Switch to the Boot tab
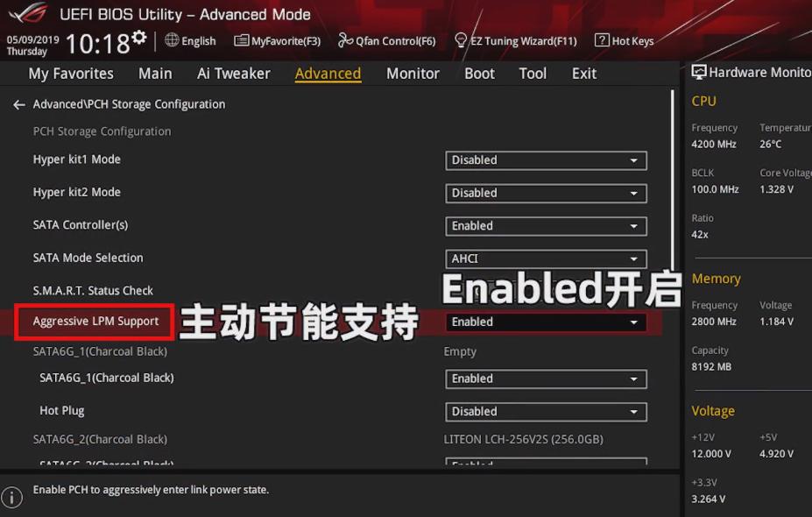This screenshot has width=812, height=517. [x=479, y=74]
